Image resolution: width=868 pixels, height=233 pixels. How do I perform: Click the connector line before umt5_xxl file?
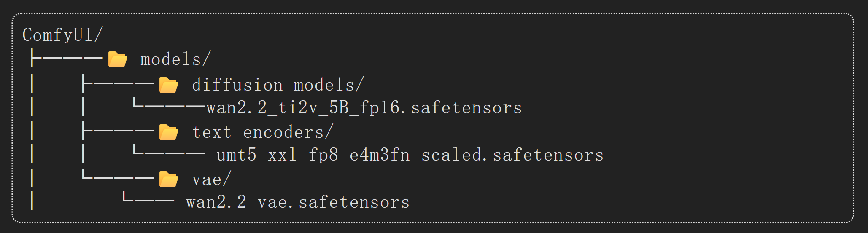(x=169, y=150)
